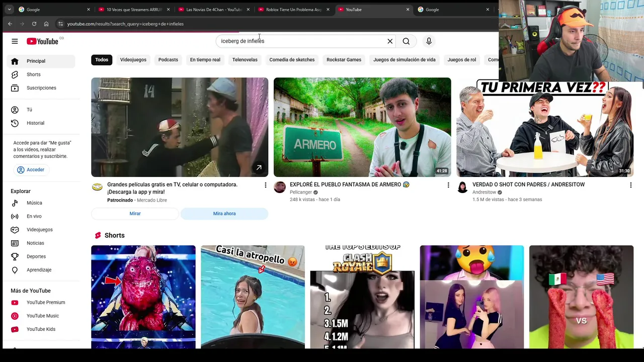Open YouTube Premium in the sidebar
Image resolution: width=644 pixels, height=362 pixels.
point(41,303)
